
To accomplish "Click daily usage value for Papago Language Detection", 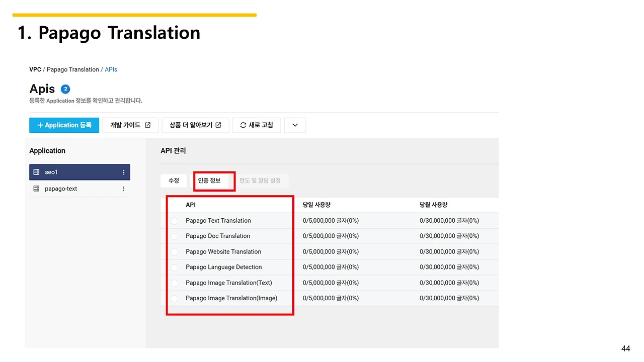I will (x=331, y=267).
